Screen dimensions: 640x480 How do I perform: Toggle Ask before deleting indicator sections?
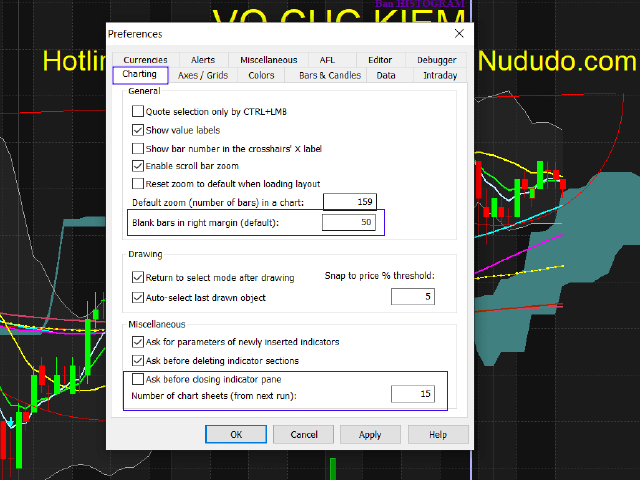point(138,360)
